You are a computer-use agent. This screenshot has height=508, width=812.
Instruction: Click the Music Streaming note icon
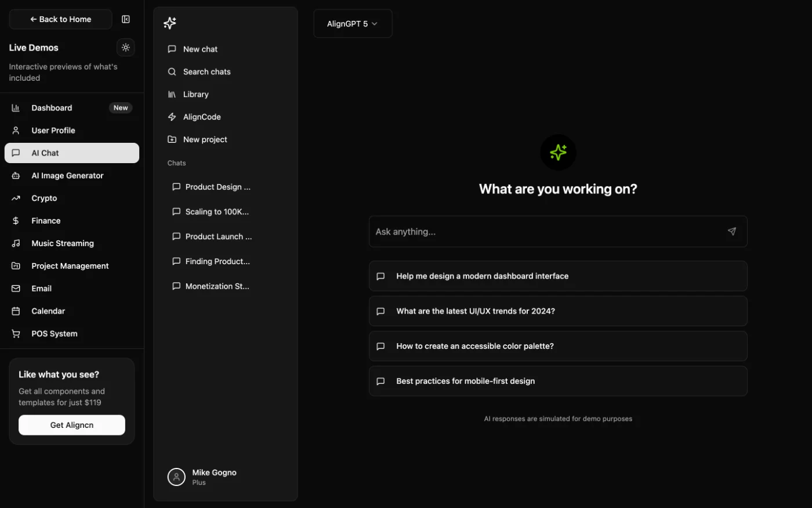coord(16,244)
